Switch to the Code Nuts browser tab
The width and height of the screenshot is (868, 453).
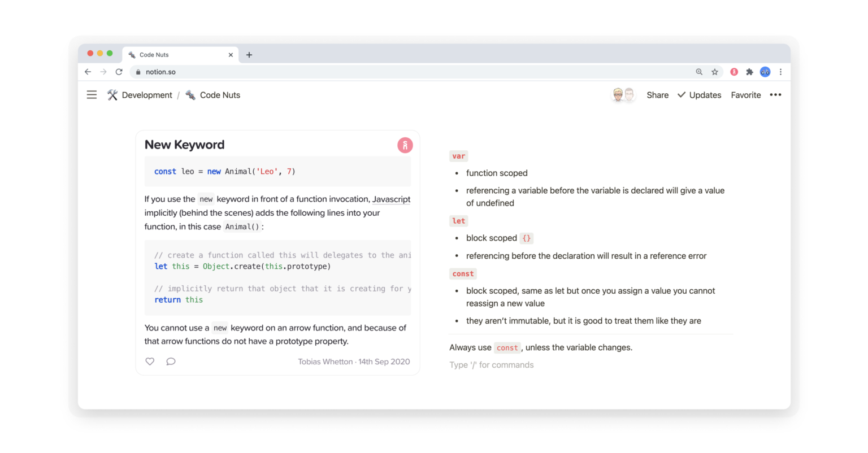click(175, 55)
